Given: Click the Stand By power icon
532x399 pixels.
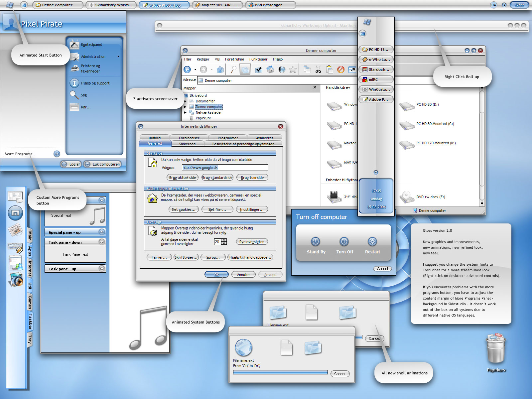Looking at the screenshot, I should (316, 241).
